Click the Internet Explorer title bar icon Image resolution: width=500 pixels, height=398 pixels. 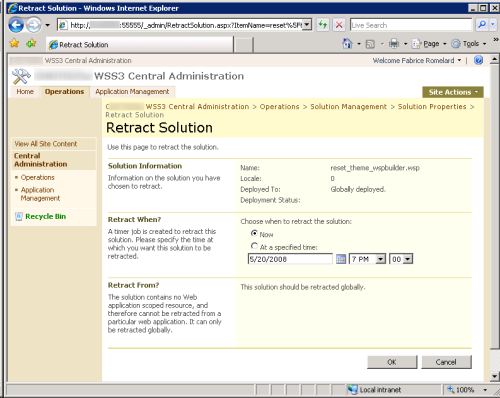13,8
